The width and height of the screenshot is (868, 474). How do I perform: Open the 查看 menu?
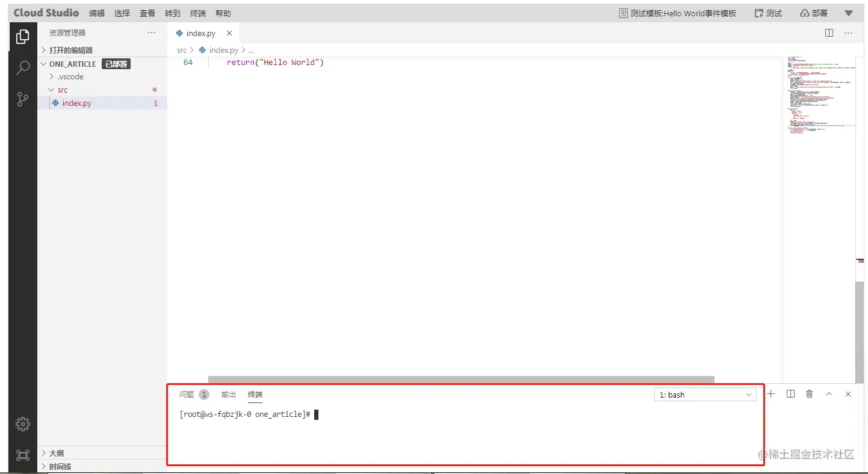click(x=147, y=13)
